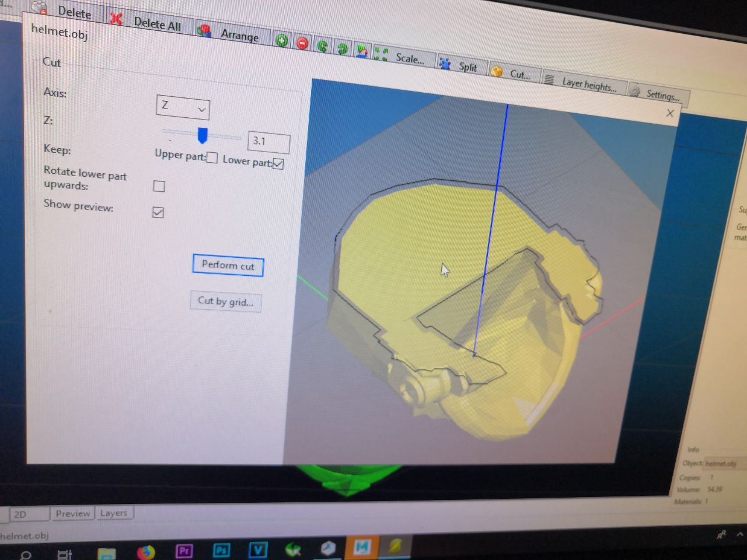747x560 pixels.
Task: Click the Arrange objects icon
Action: (204, 30)
